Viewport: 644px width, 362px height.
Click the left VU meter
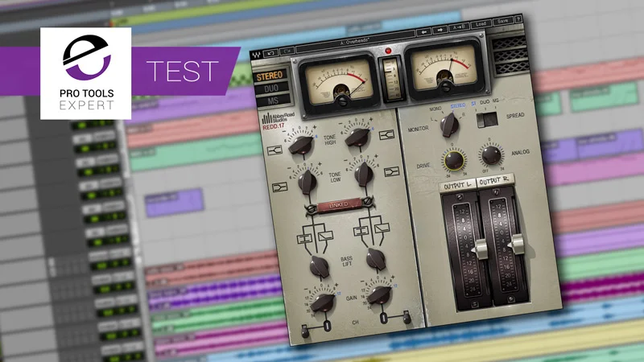pyautogui.click(x=338, y=83)
